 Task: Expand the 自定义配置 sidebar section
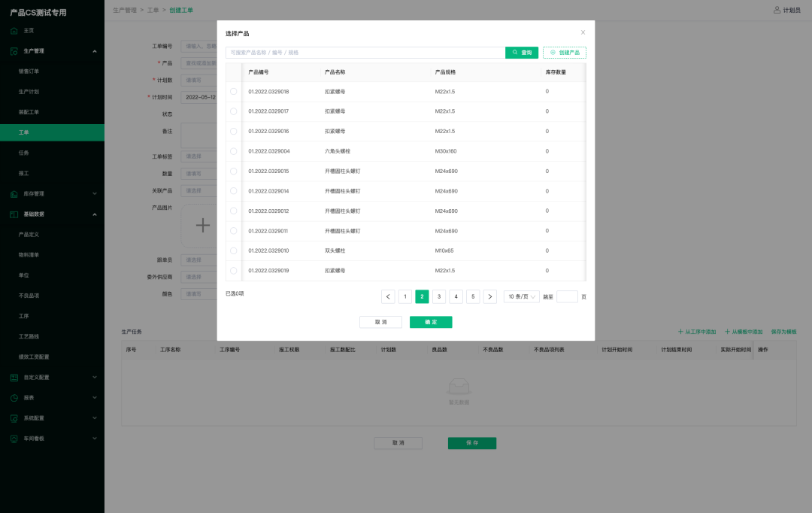[94, 377]
